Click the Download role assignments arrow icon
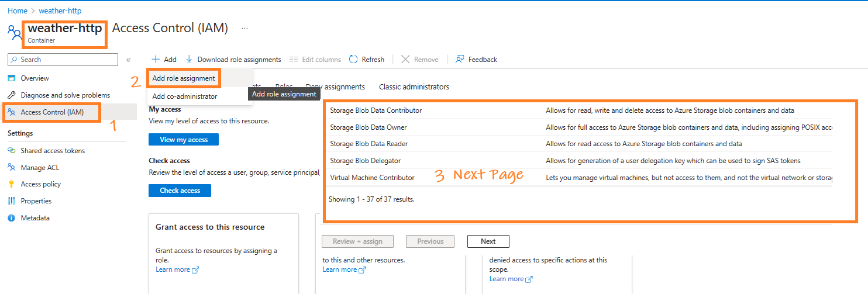Screen dimensions: 868x294 pos(189,60)
